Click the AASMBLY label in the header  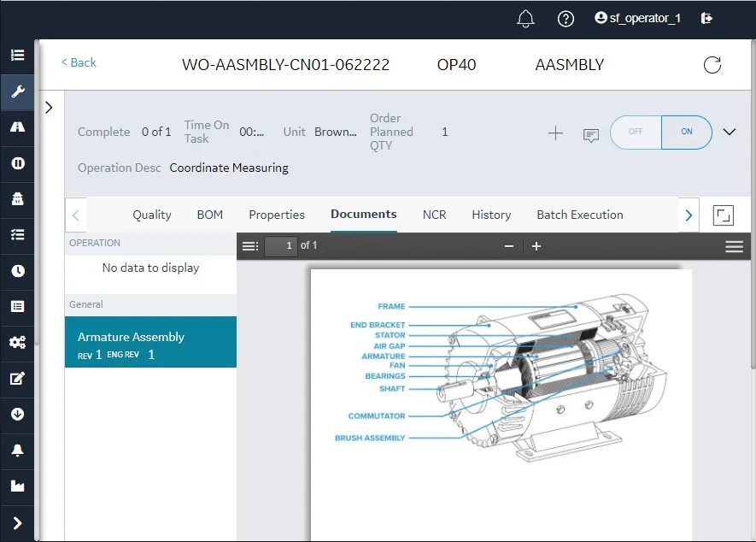point(570,65)
